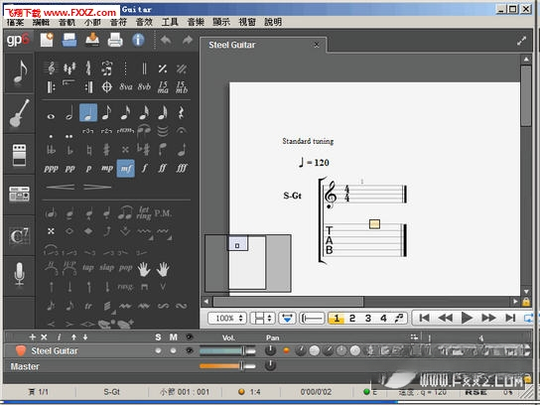The width and height of the screenshot is (540, 405).
Task: Adjust the Master volume slider
Action: 228,365
